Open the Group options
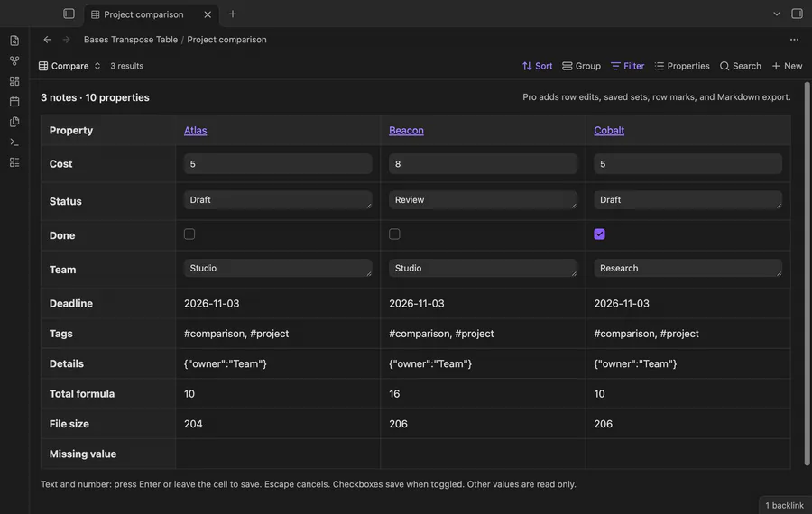This screenshot has height=514, width=812. point(581,66)
